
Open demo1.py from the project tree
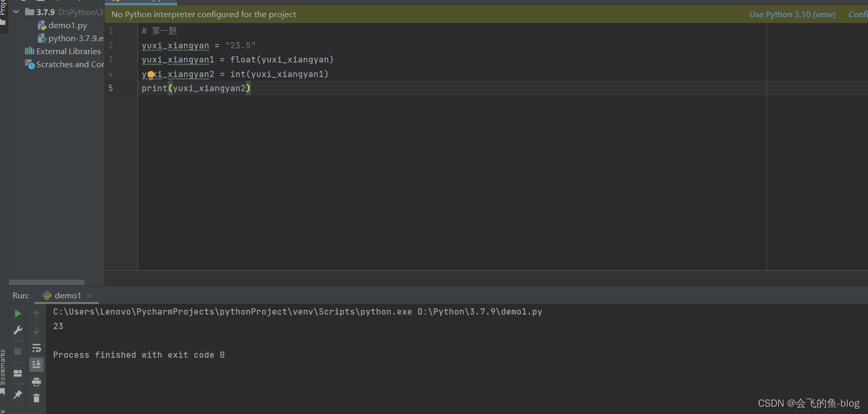[x=67, y=25]
